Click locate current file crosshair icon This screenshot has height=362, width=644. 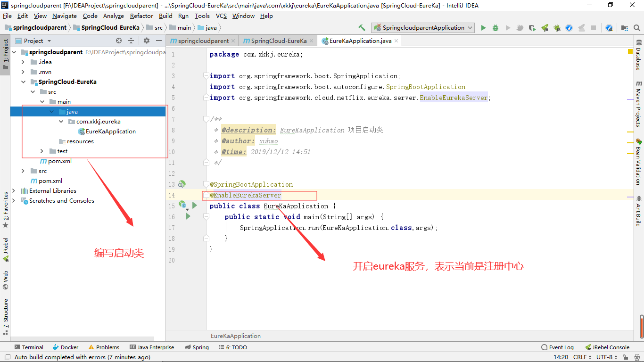coord(119,41)
